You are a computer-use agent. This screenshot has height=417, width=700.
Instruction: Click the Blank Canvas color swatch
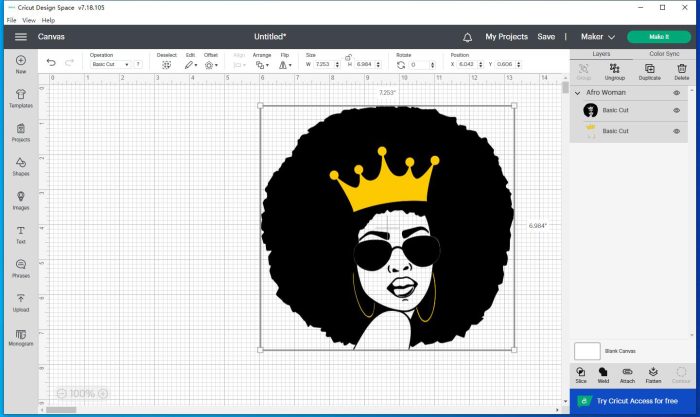pos(587,351)
